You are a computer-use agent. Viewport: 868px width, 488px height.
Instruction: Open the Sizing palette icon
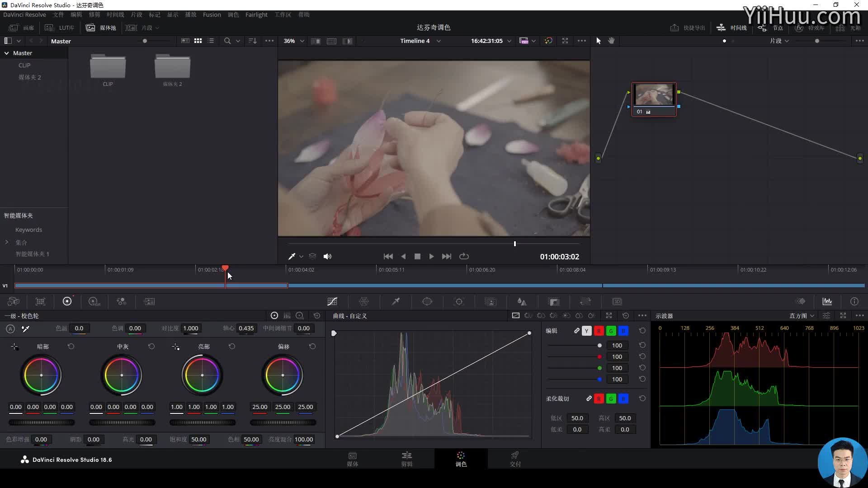tap(585, 301)
